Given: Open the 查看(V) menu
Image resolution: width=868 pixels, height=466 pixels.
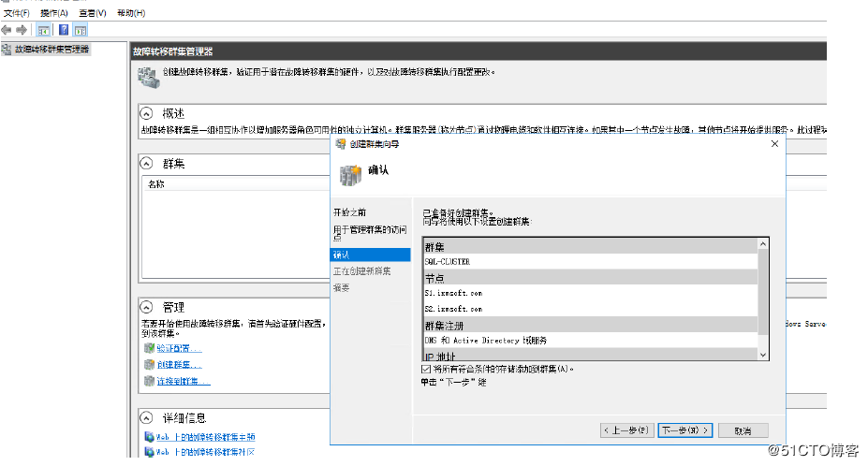Looking at the screenshot, I should (x=92, y=13).
